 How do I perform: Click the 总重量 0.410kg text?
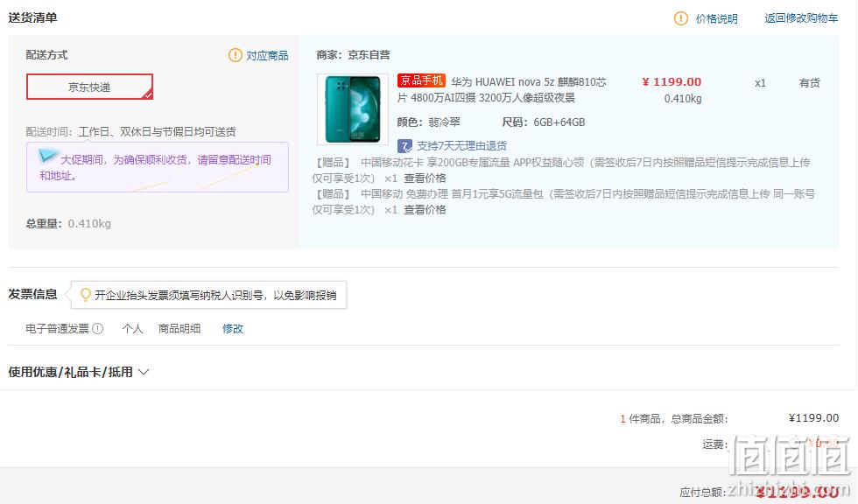coord(68,224)
